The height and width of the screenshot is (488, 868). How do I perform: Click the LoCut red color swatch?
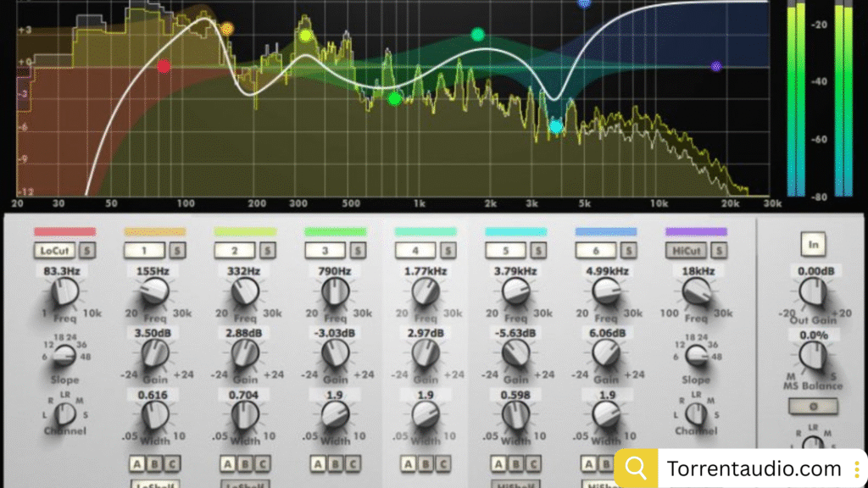[64, 231]
